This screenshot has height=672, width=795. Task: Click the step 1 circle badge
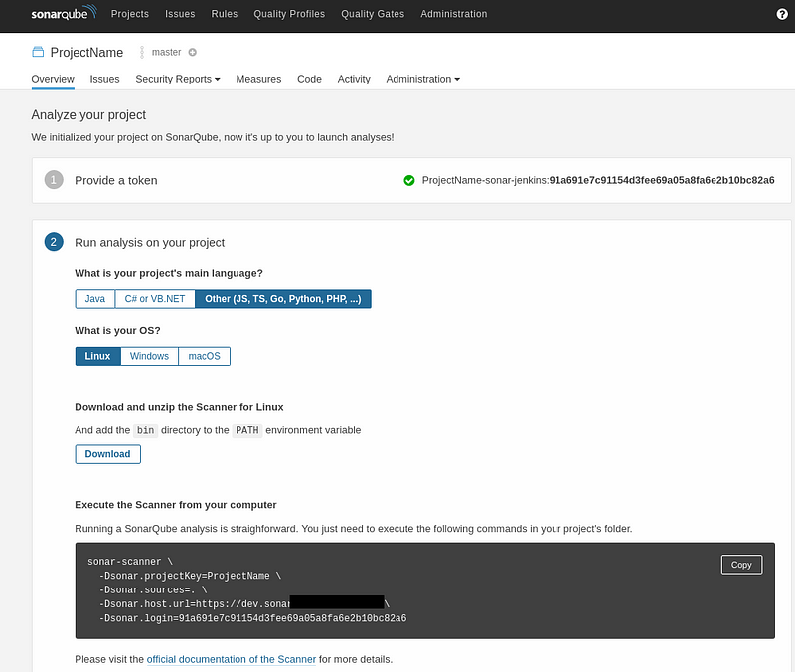point(54,180)
